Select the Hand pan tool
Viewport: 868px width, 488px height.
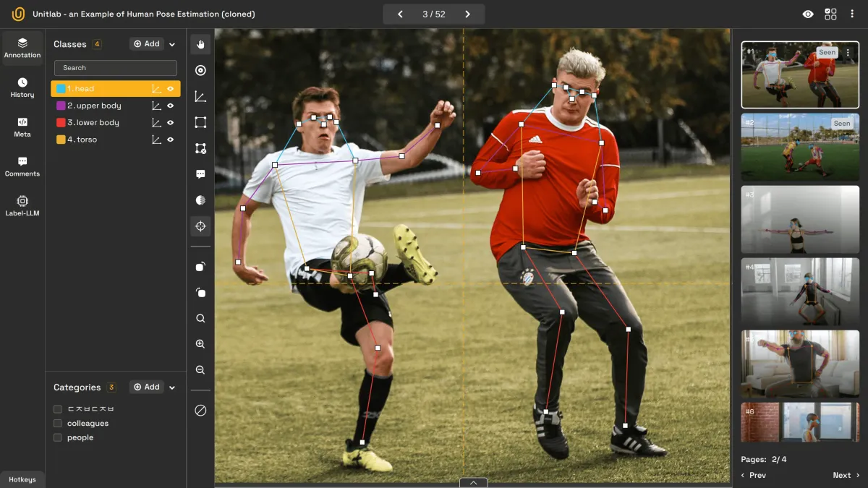pyautogui.click(x=200, y=43)
